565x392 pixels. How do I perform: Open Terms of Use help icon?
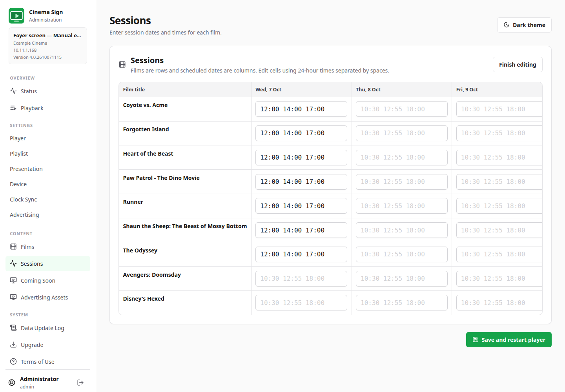pos(13,361)
